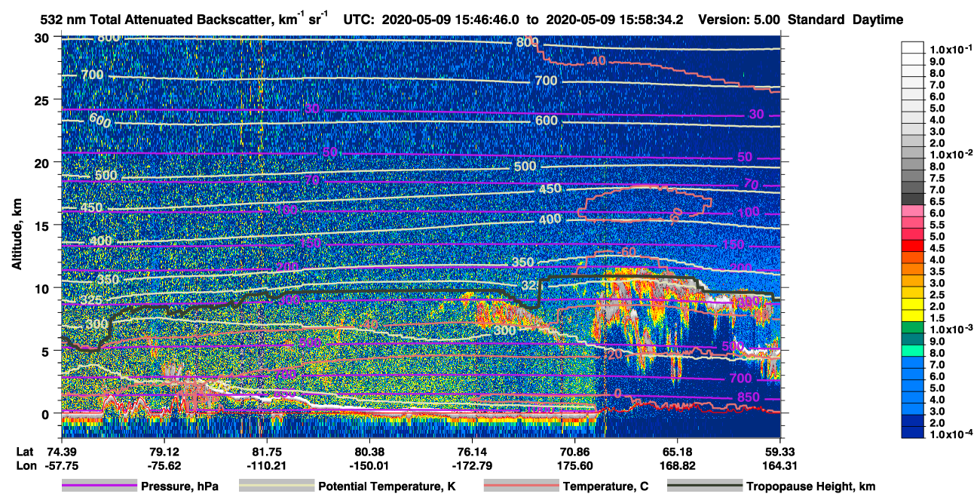The image size is (980, 503).
Task: Click the Pressure, hPa legend line sample
Action: [100, 486]
